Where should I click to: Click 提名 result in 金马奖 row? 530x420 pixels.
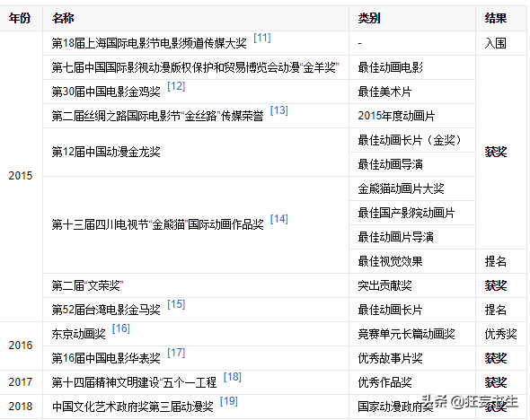click(x=496, y=310)
